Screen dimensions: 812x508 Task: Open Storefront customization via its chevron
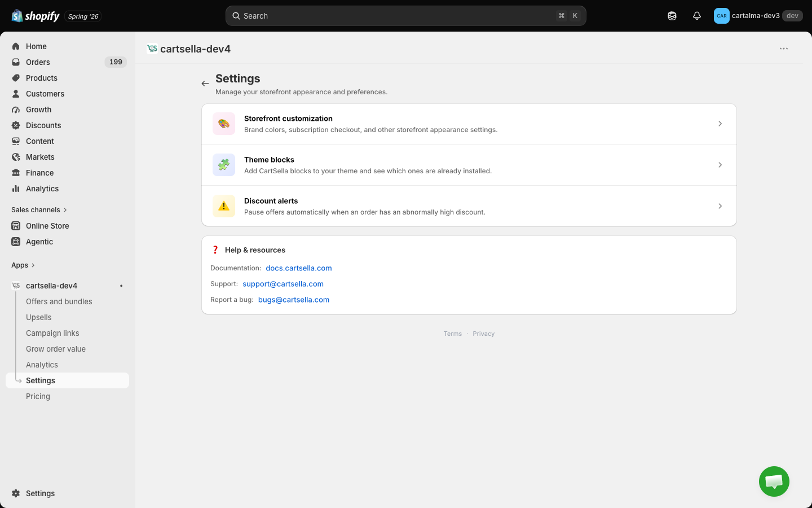(720, 124)
